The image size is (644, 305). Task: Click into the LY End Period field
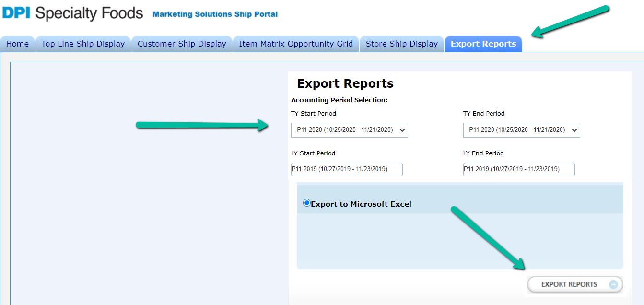click(x=519, y=169)
